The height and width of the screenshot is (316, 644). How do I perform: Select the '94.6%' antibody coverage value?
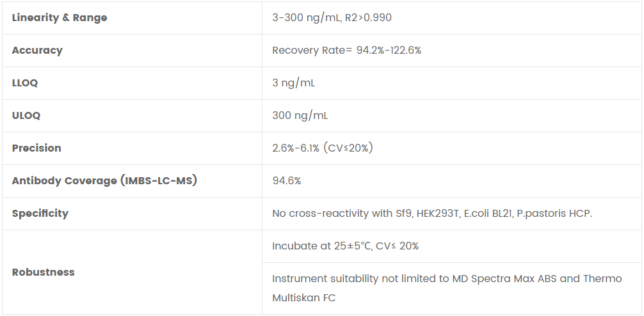[x=287, y=181]
